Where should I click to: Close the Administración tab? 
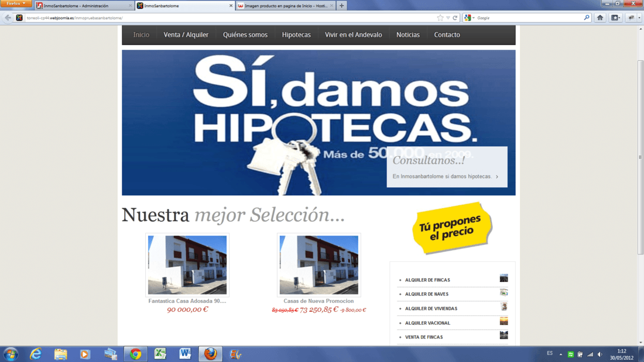click(130, 6)
